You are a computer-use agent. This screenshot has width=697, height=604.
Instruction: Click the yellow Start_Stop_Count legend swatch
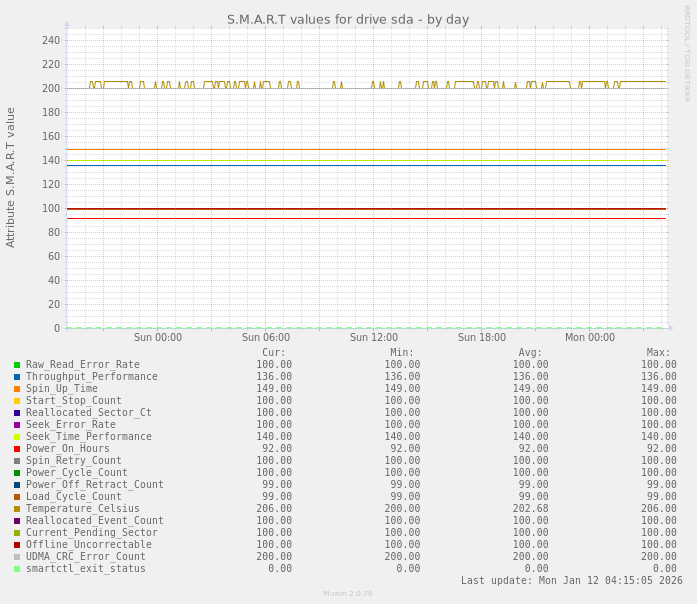click(x=17, y=401)
